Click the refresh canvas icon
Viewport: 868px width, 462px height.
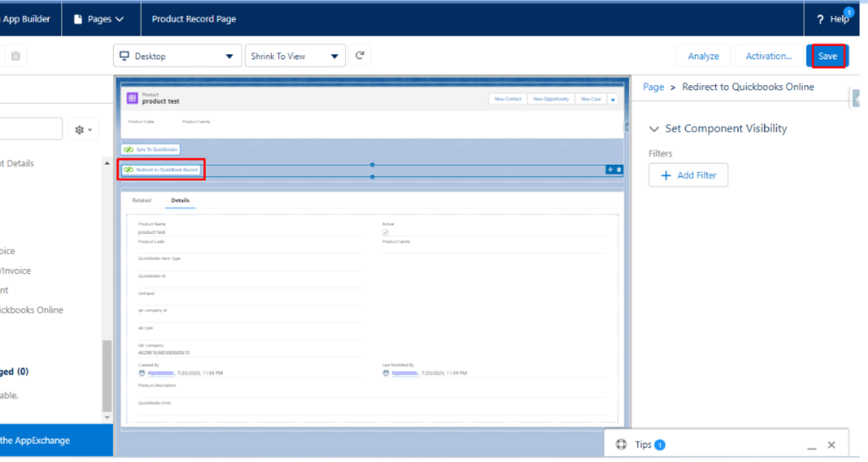pos(359,56)
